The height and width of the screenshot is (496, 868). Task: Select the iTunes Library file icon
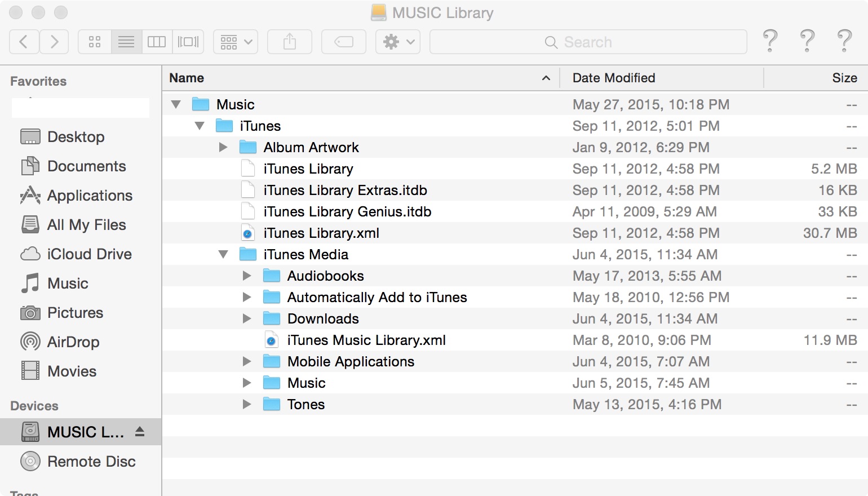tap(248, 169)
